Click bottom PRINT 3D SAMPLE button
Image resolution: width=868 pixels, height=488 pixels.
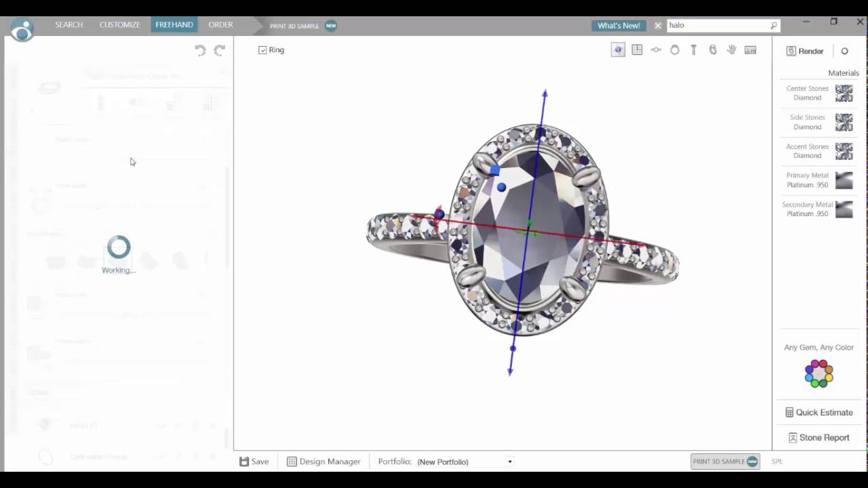pos(725,462)
